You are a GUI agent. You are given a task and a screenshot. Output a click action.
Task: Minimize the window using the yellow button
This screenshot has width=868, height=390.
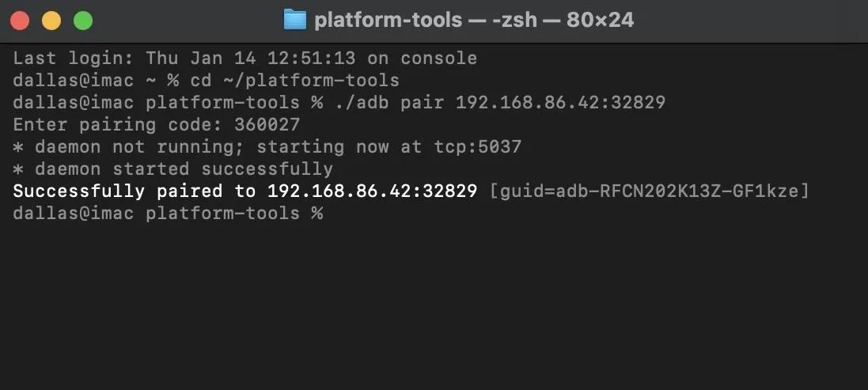point(51,21)
